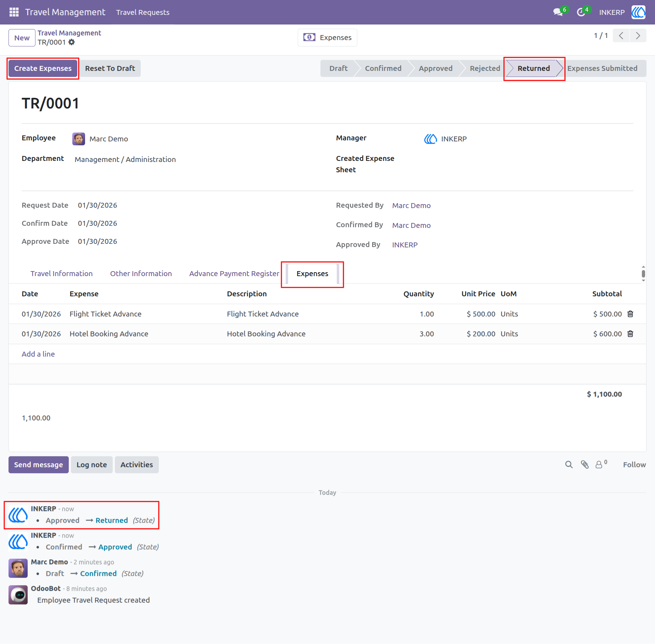The width and height of the screenshot is (655, 644).
Task: Click OdooBot avatar in chatter
Action: coord(18,594)
